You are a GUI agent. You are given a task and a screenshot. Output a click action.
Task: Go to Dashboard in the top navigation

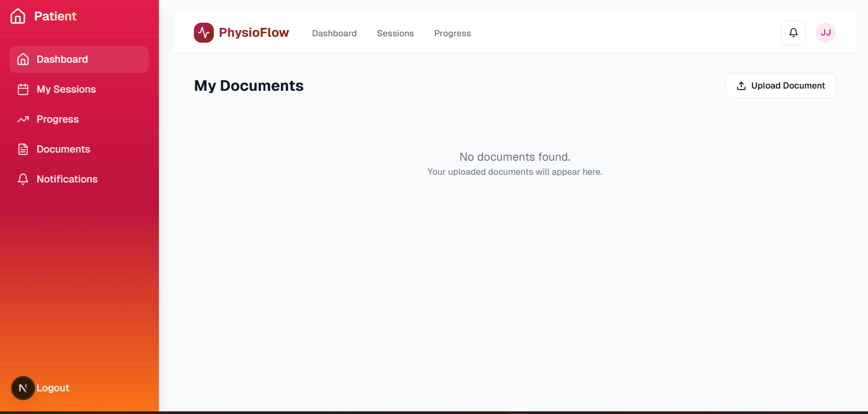(334, 33)
